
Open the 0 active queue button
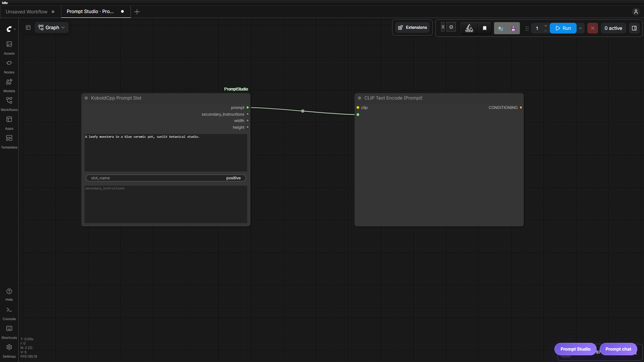(613, 28)
